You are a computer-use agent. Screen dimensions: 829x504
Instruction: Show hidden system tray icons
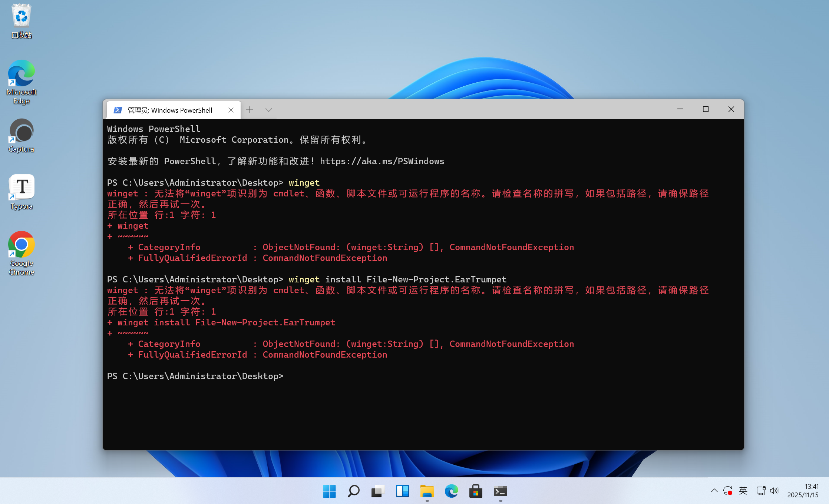point(714,491)
